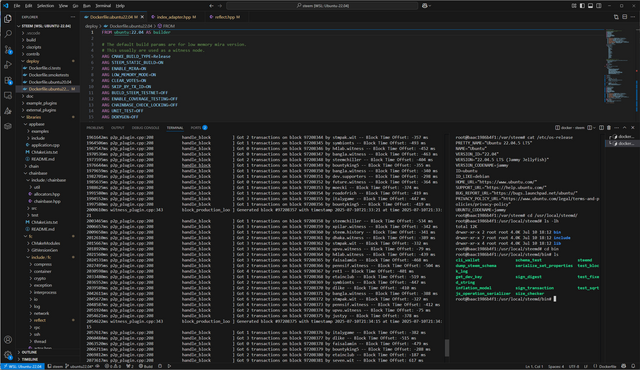Image resolution: width=640 pixels, height=370 pixels.
Task: Open the Source Control view
Action: [8, 50]
